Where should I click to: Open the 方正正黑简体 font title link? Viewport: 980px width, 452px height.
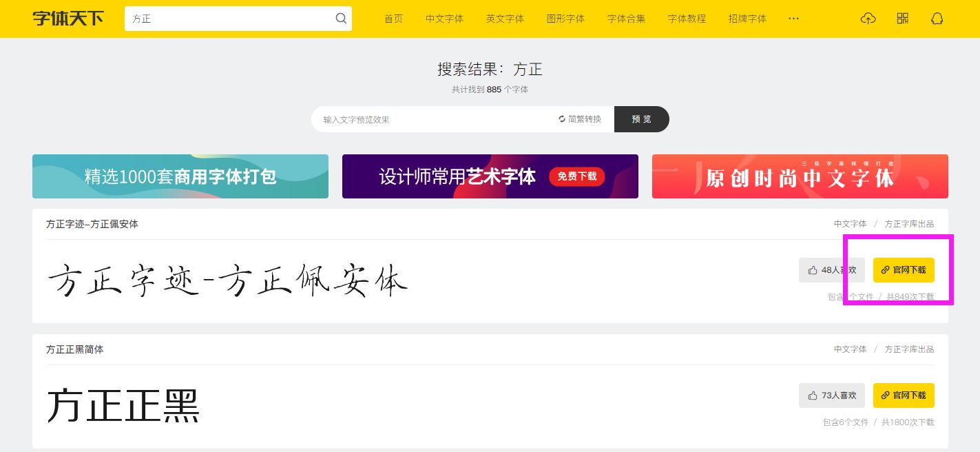coord(75,349)
